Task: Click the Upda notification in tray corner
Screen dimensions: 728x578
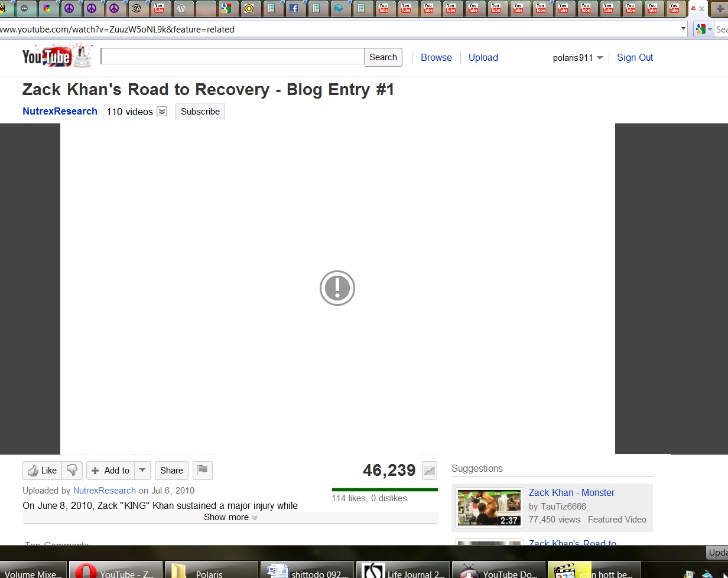Action: 717,553
